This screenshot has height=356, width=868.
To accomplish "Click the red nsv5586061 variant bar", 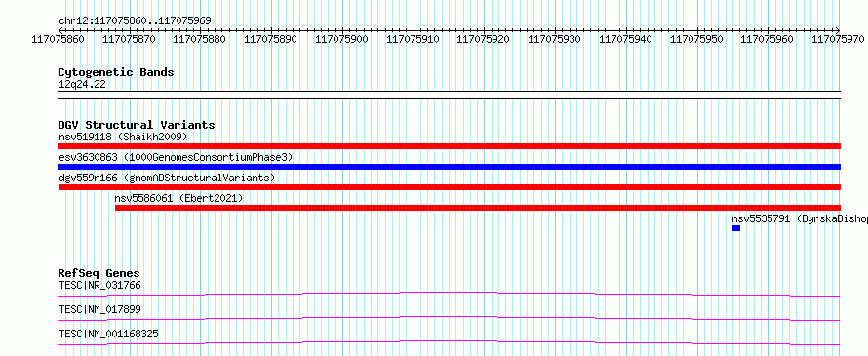I will point(478,208).
